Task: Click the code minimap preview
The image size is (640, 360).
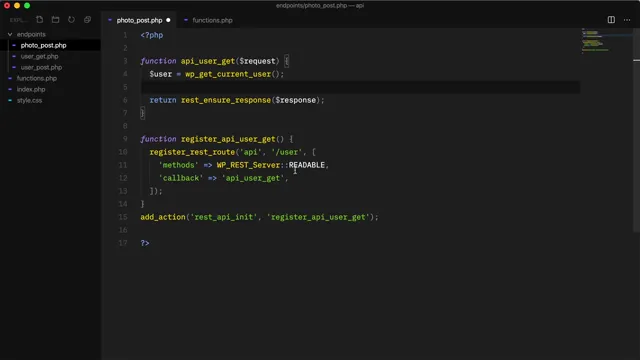Action: pyautogui.click(x=606, y=40)
